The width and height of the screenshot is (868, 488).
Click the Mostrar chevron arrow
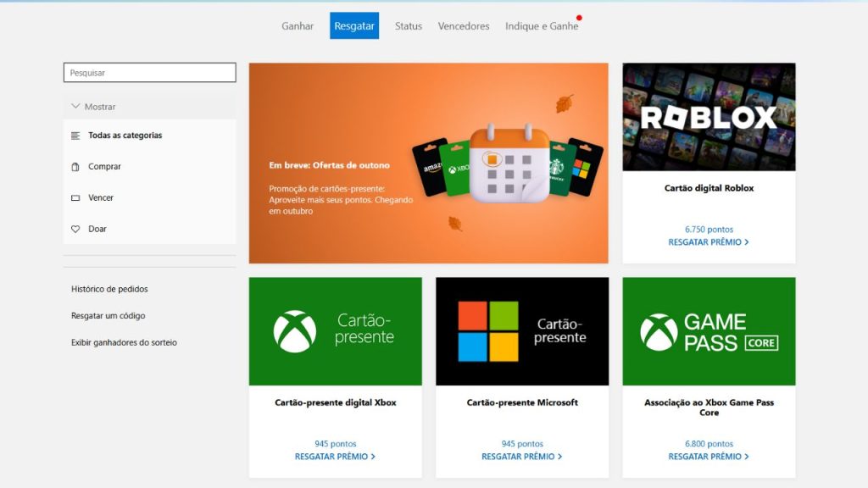click(75, 106)
